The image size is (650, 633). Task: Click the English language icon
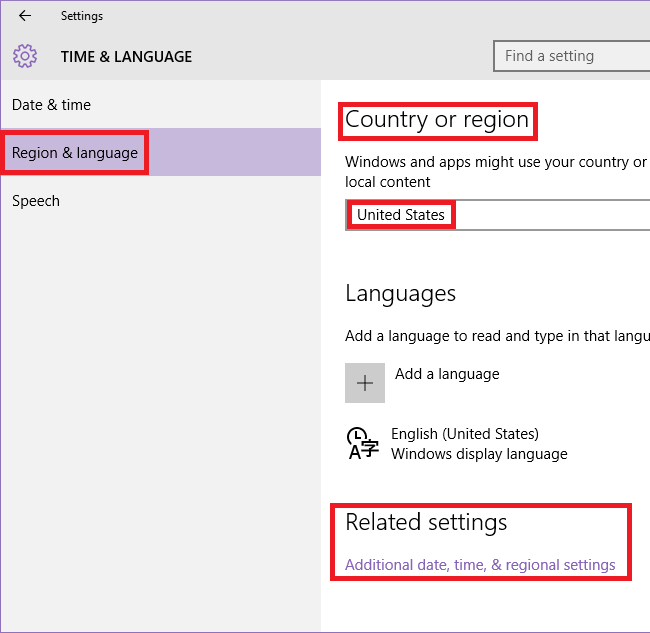pyautogui.click(x=363, y=444)
